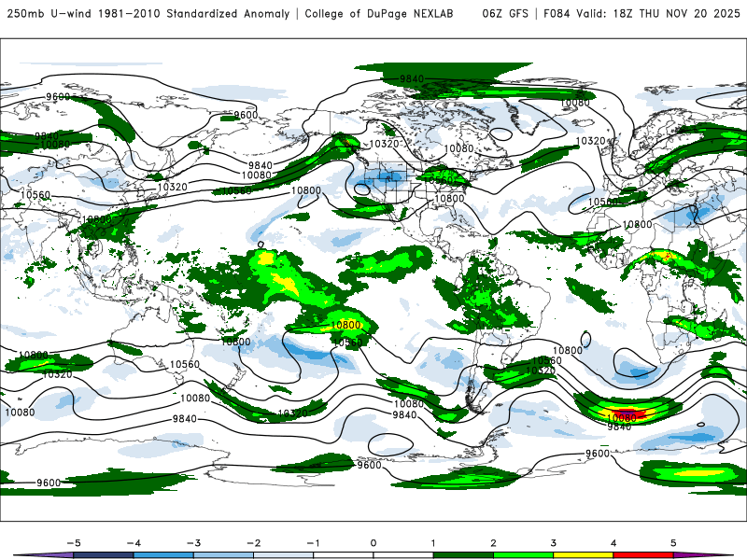
Task: Pick the dark navy -5 to -4 colorbar segment
Action: 104,555
